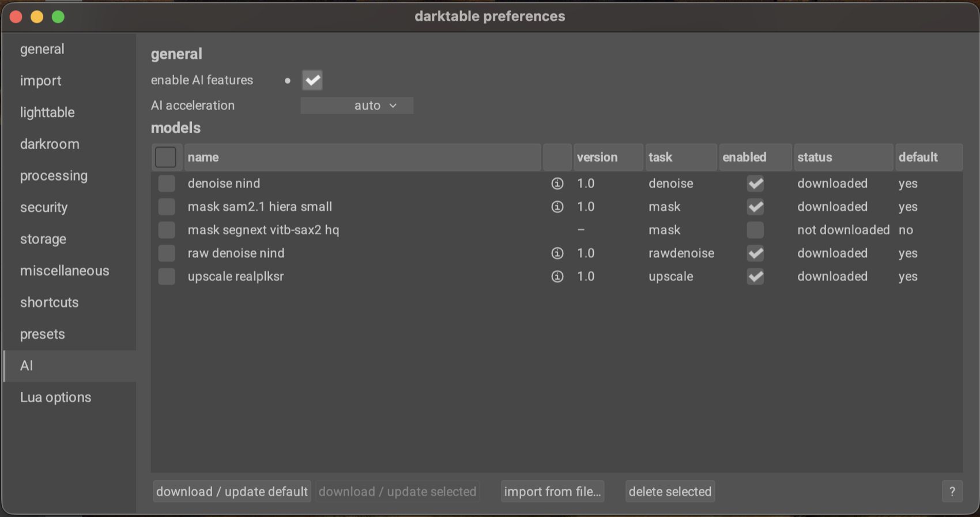
Task: Go to the storage tab
Action: pos(69,239)
